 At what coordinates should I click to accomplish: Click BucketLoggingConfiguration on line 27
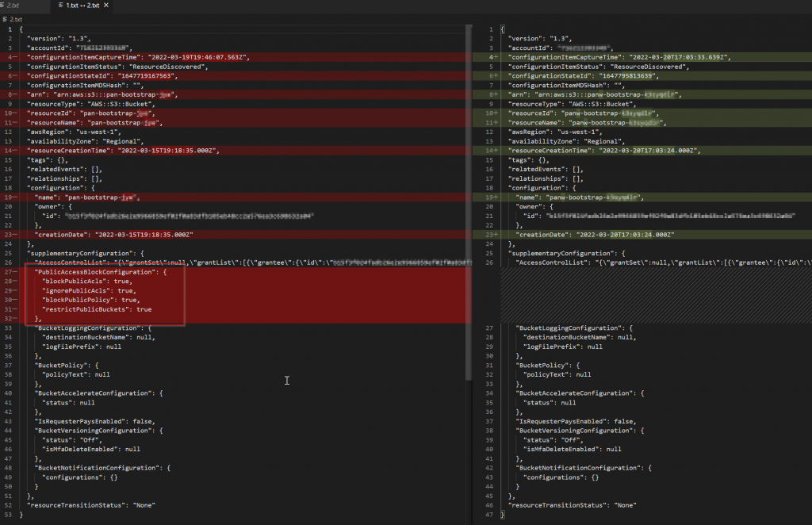click(569, 328)
